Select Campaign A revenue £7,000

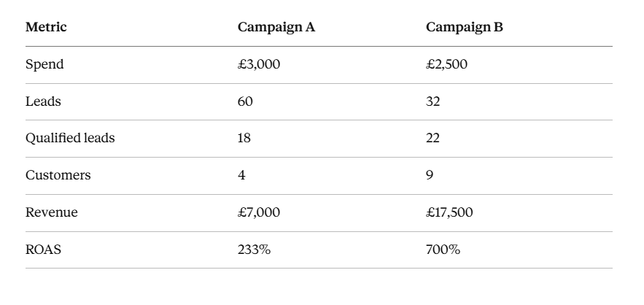[x=259, y=212]
